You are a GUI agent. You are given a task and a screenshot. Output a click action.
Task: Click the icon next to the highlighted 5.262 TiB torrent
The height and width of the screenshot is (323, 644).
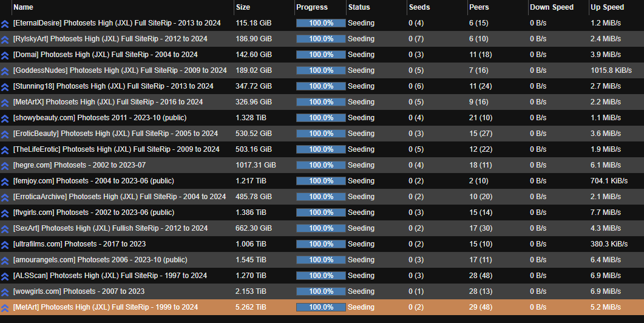[x=5, y=307]
